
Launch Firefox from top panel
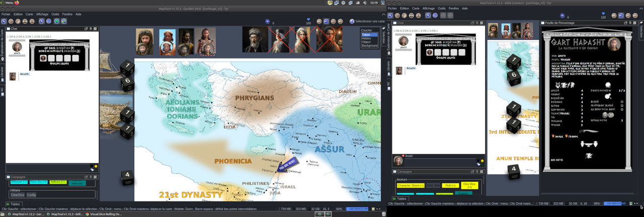click(x=17, y=3)
